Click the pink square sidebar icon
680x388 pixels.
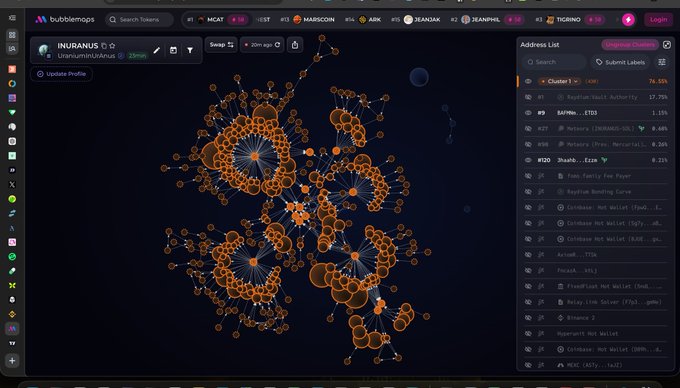click(12, 242)
